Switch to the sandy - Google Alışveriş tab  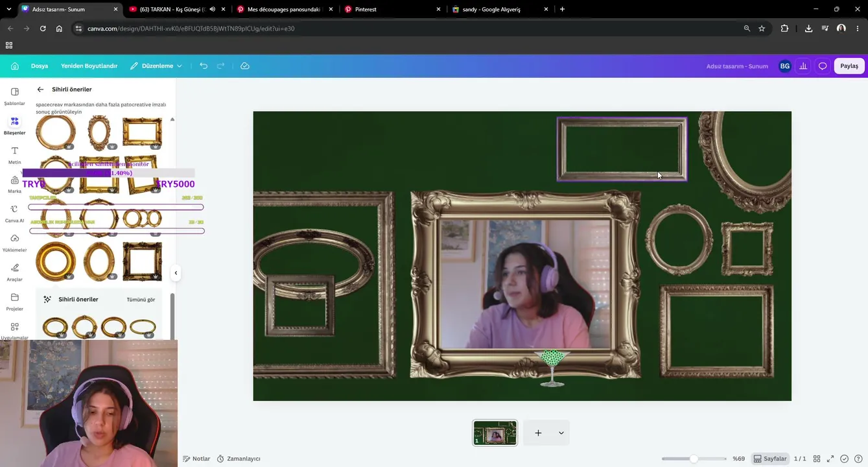500,9
